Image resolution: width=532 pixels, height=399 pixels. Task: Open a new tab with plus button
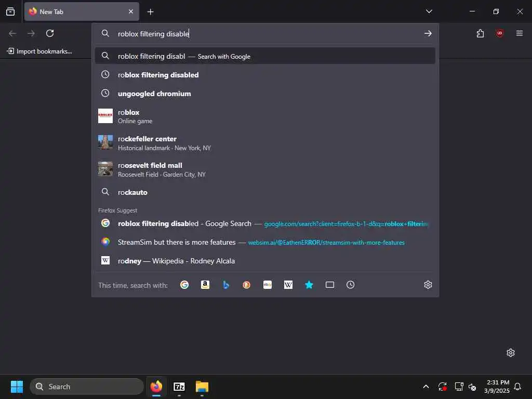coord(150,12)
